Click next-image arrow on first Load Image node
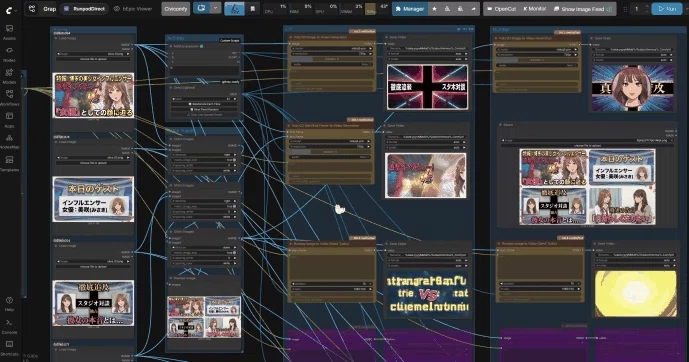689x362 pixels. (x=128, y=54)
